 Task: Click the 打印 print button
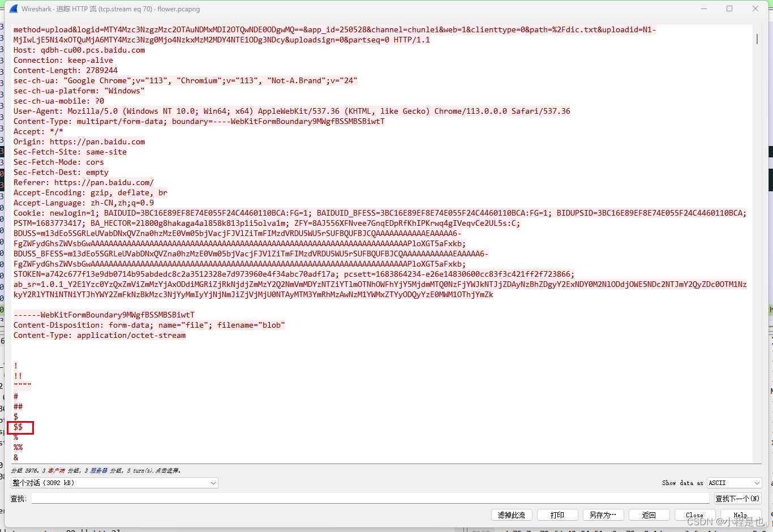557,515
